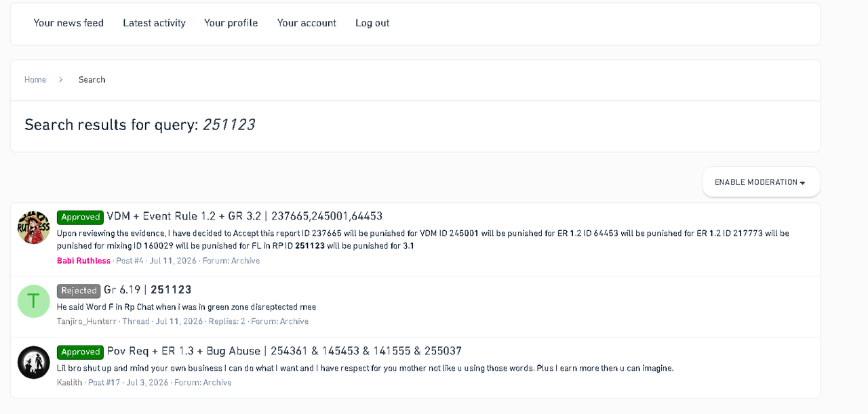Click the Search breadcrumb text
This screenshot has height=414, width=868.
click(92, 79)
